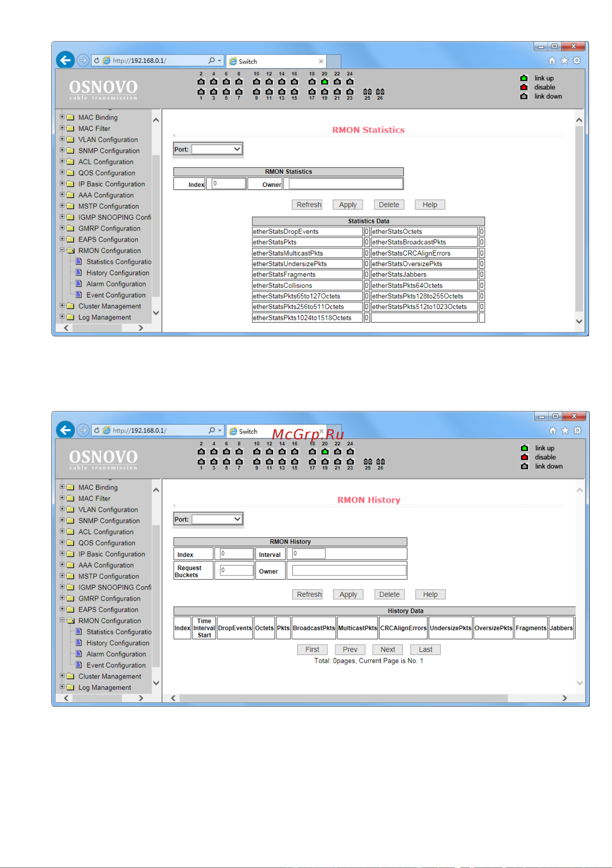Click Help button on RMON History page
The height and width of the screenshot is (868, 612).
click(430, 594)
